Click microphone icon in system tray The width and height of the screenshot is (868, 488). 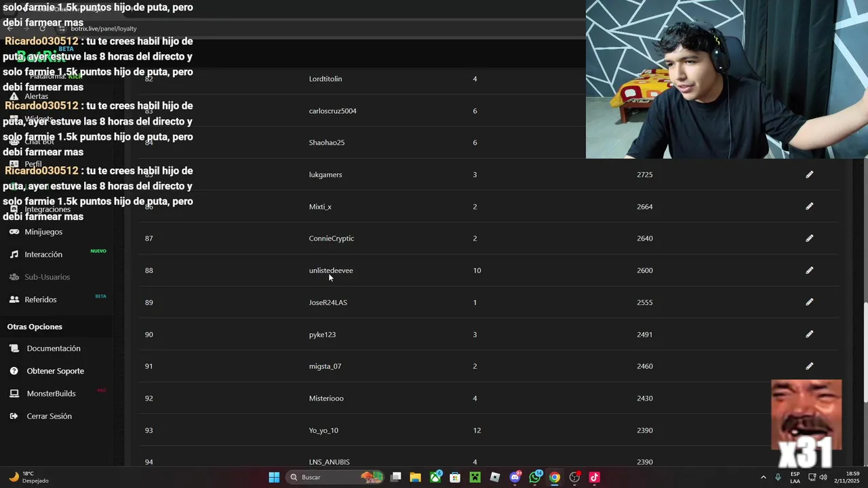778,477
